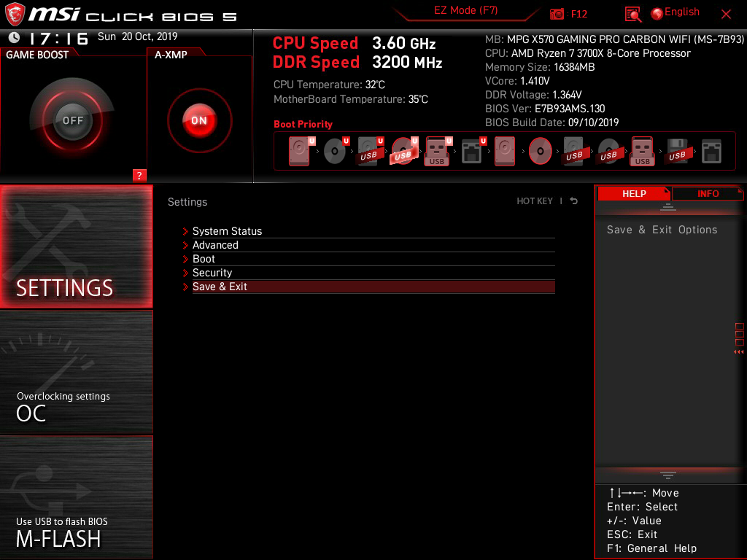The image size is (747, 560).
Task: Expand the Security settings entry
Action: 212,272
